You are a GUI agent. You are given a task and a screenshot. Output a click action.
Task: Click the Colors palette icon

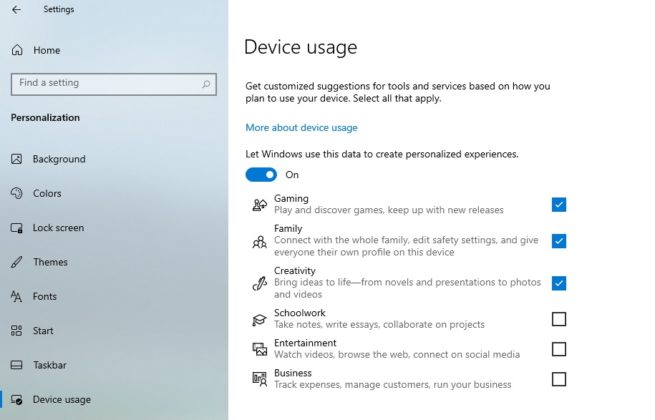(17, 193)
